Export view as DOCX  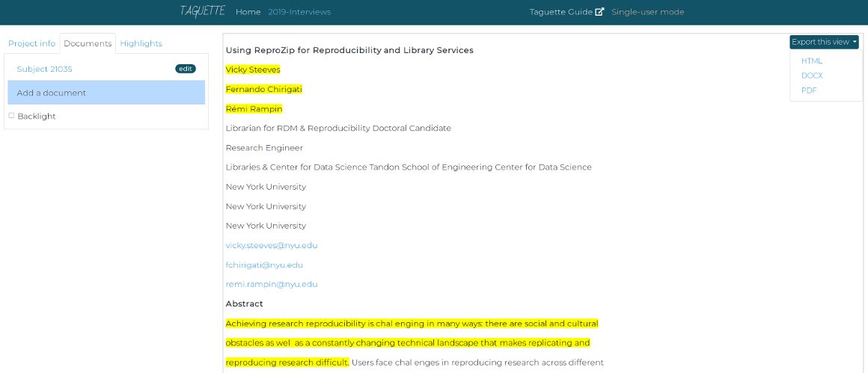click(x=812, y=75)
